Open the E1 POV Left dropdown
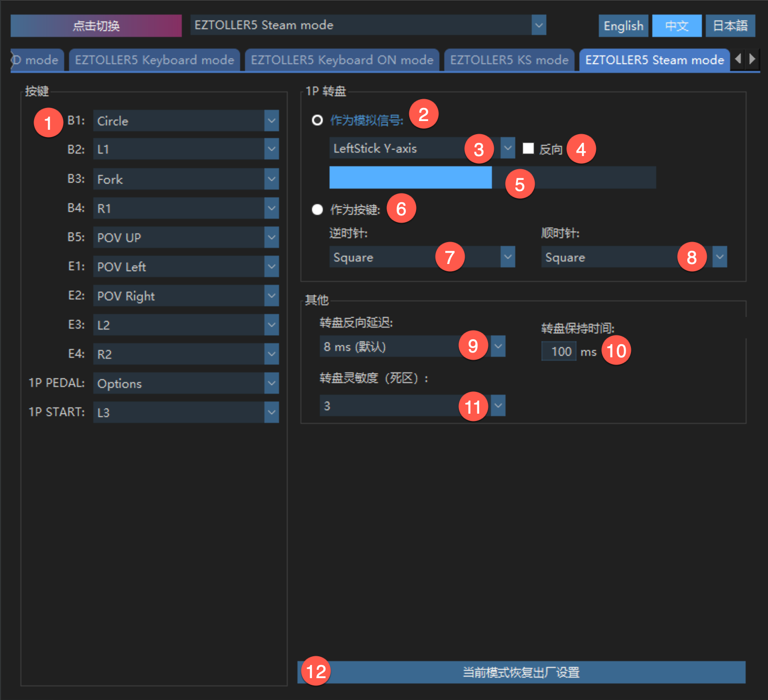This screenshot has height=700, width=768. pos(186,266)
